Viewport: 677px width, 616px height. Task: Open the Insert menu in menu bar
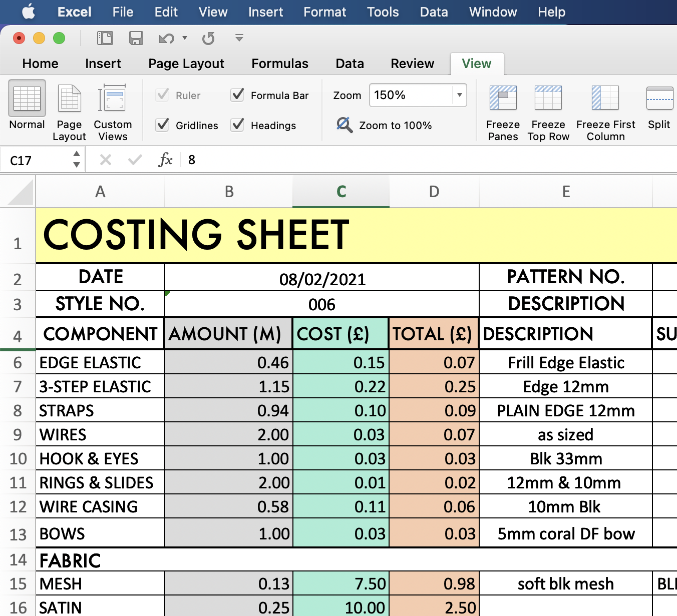click(265, 12)
